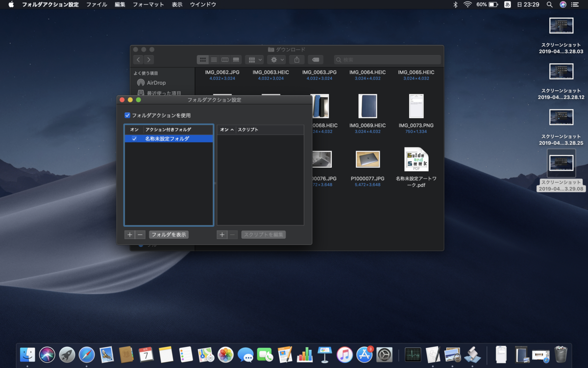Uncheck the 名称未設定フォルダ on checkbox
This screenshot has height=368, width=588.
point(134,139)
